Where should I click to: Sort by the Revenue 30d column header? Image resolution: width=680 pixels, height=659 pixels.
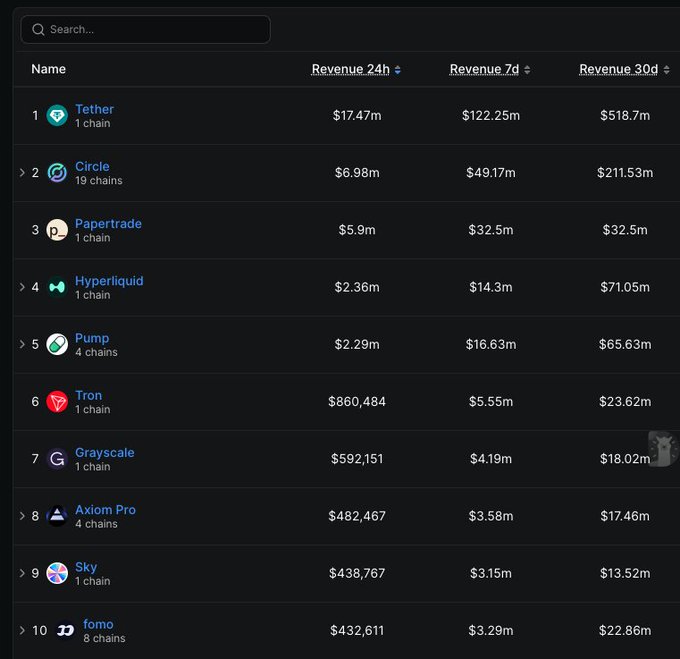point(618,69)
